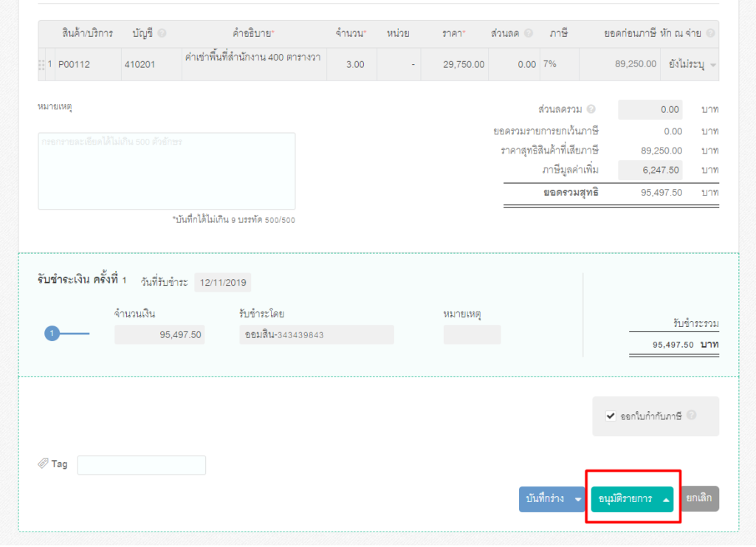
Task: Click the drag handle on row 1
Action: (41, 65)
